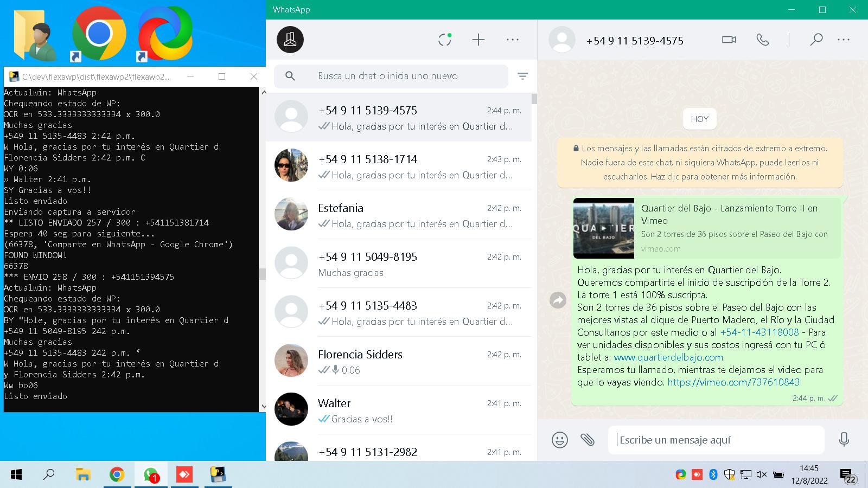This screenshot has width=868, height=488.
Task: Open the chat list menu dots
Action: (513, 40)
